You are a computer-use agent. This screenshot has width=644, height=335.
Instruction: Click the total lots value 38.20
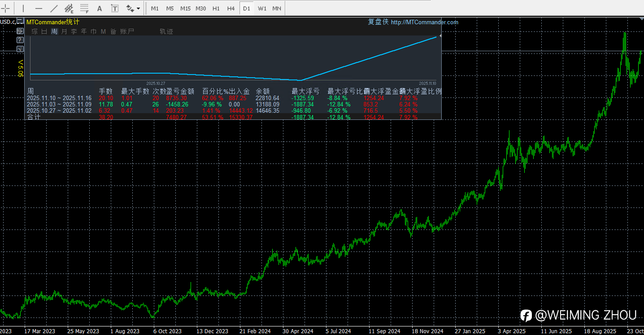[x=106, y=117]
